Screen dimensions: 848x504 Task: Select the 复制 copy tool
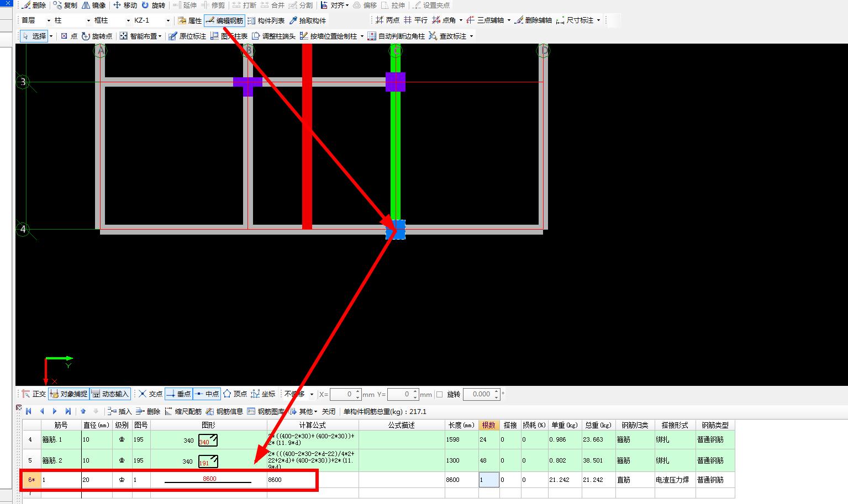[x=65, y=5]
